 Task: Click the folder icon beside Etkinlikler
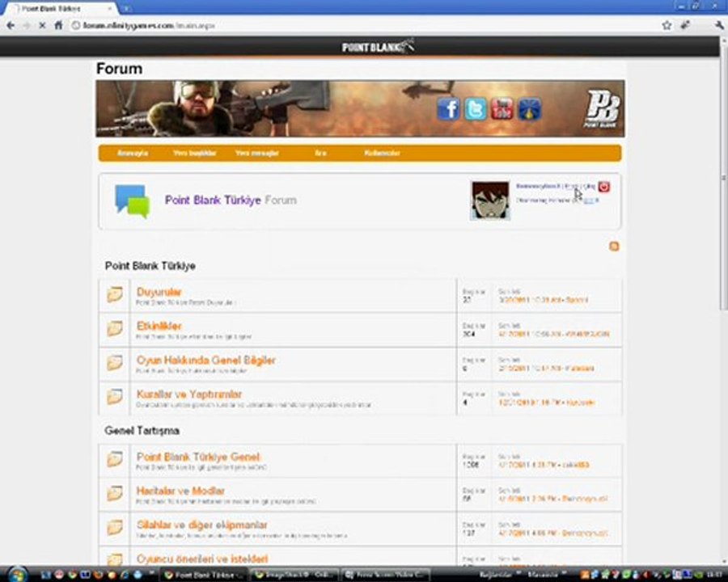[x=115, y=329]
